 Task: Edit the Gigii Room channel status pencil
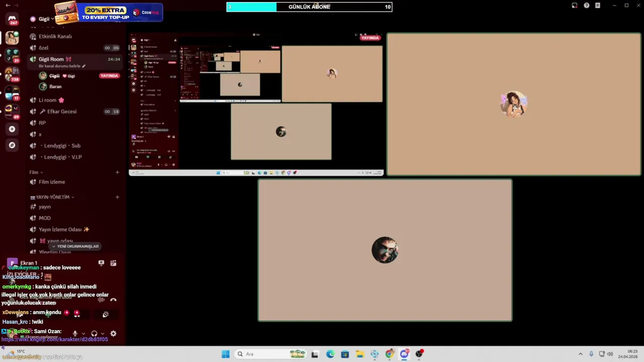click(x=84, y=66)
